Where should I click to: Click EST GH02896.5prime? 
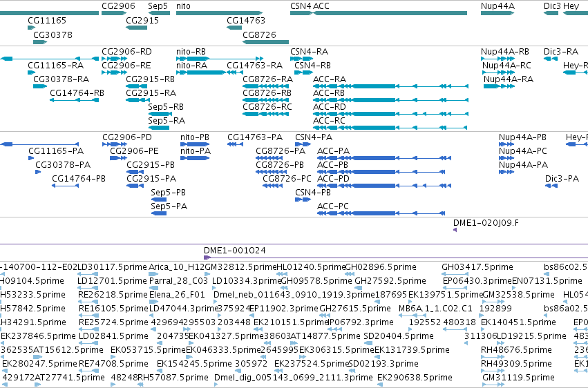[381, 267]
